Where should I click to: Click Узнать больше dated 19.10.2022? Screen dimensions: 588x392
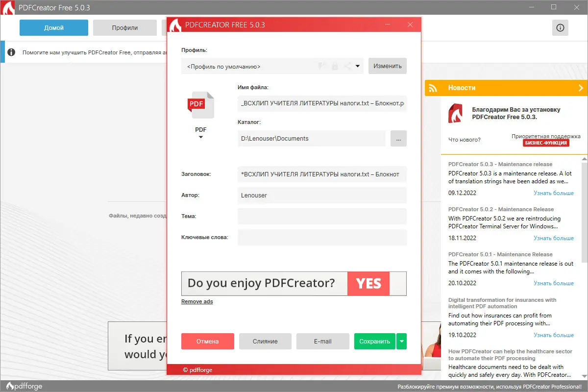(554, 335)
